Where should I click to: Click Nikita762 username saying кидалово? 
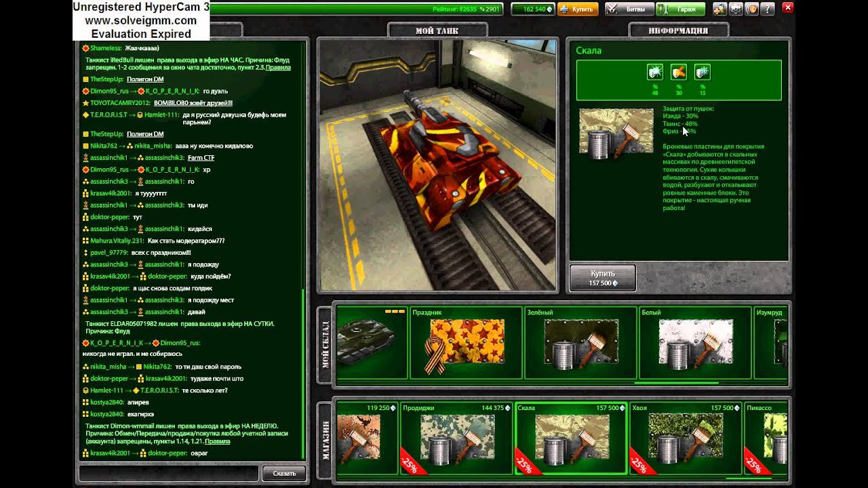(x=104, y=146)
